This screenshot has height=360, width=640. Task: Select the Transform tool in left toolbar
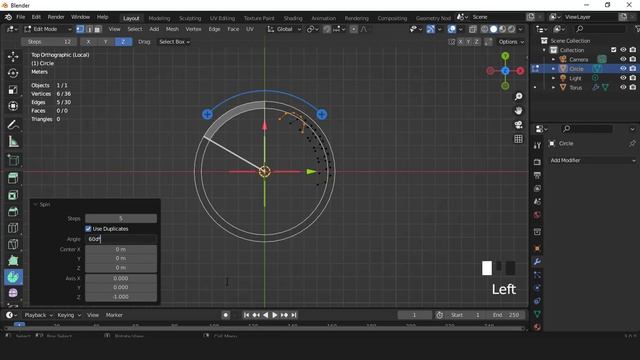click(x=13, y=106)
